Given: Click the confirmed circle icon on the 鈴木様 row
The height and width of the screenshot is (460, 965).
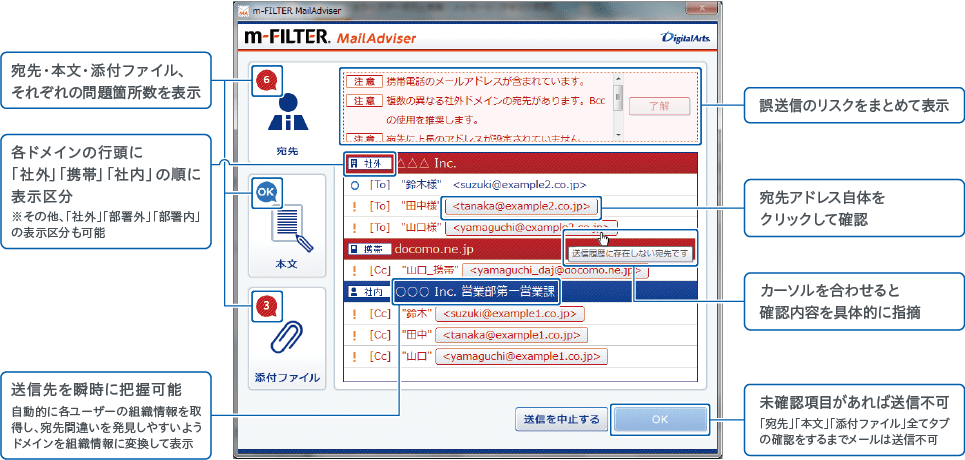Looking at the screenshot, I should (x=354, y=185).
